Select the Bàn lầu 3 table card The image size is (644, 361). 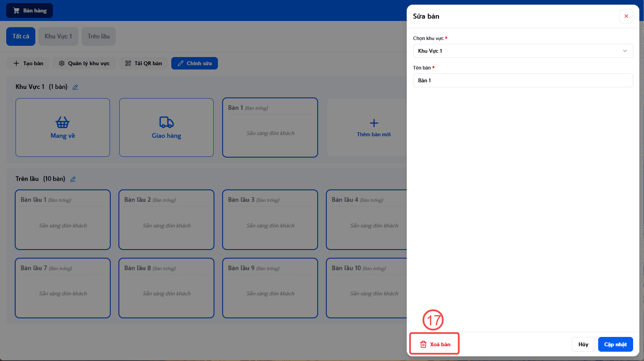[270, 220]
